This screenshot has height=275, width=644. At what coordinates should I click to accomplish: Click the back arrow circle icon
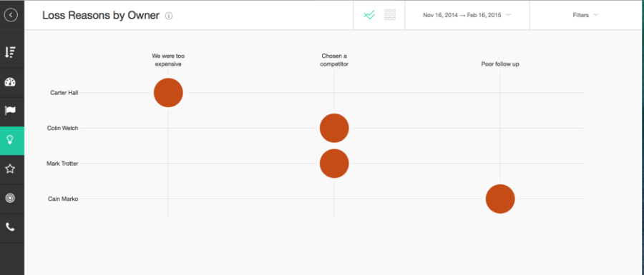(x=11, y=15)
